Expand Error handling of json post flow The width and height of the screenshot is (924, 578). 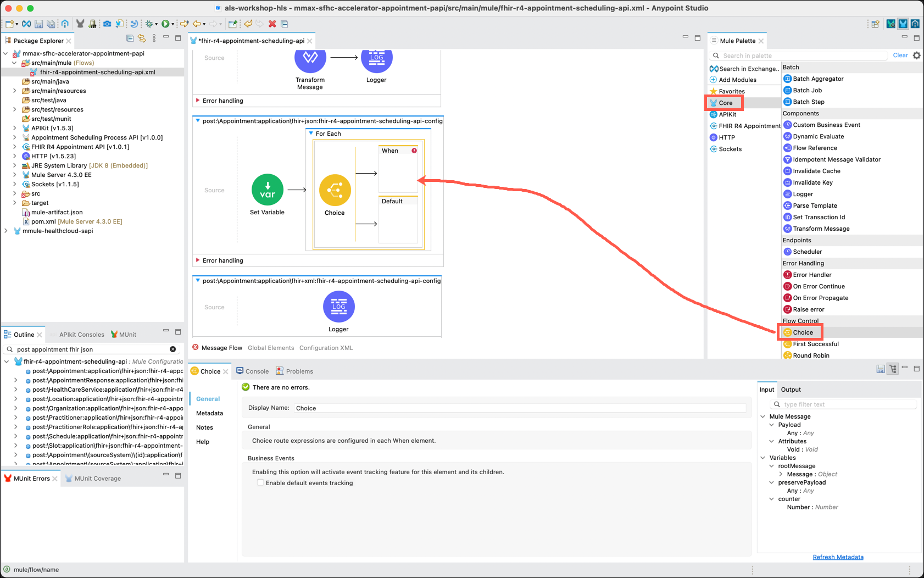(198, 260)
